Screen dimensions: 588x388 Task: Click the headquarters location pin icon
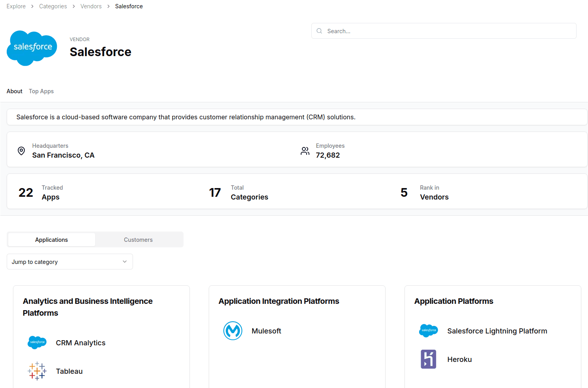21,151
